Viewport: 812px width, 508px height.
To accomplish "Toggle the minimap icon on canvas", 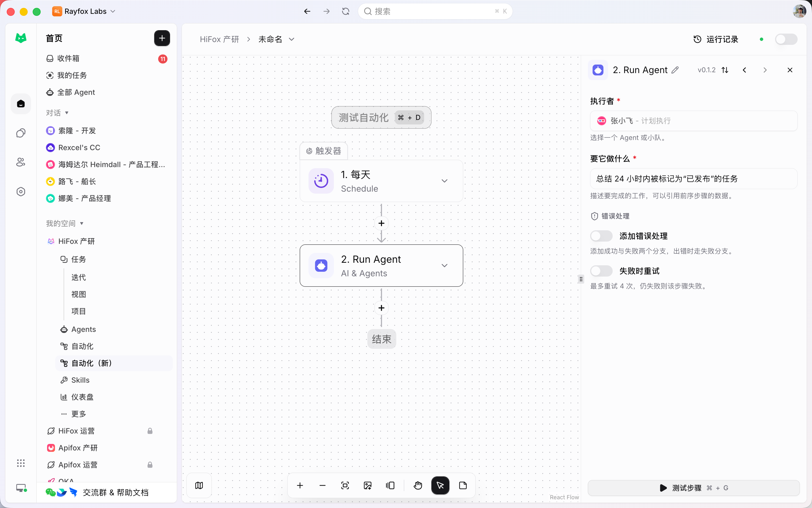I will point(199,485).
